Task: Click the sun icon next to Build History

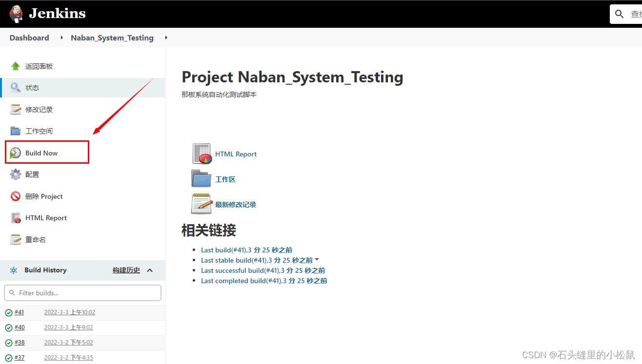Action: click(x=14, y=270)
